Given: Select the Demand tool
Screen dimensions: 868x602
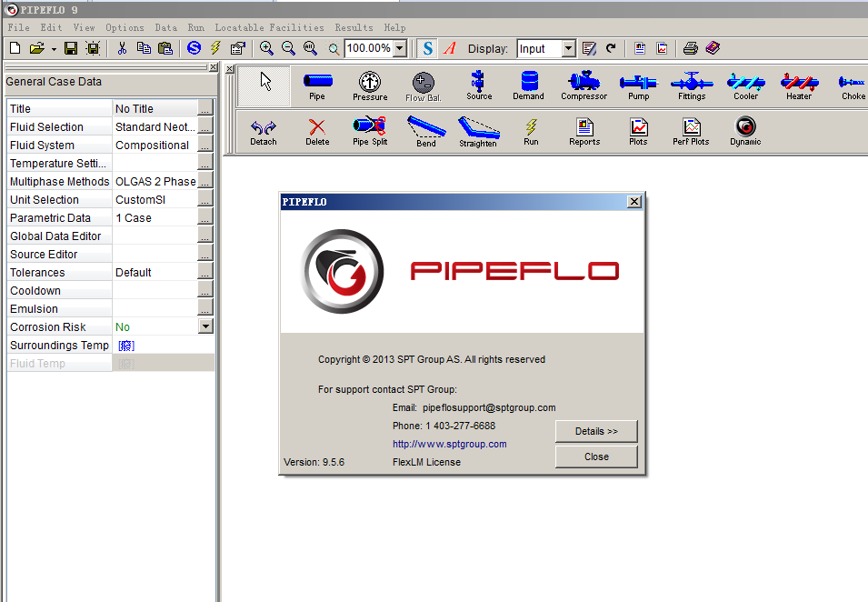Looking at the screenshot, I should 529,85.
